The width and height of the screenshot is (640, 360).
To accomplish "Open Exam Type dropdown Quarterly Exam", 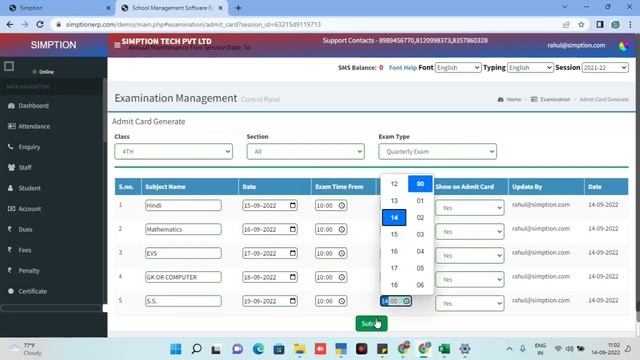I will coord(437,151).
